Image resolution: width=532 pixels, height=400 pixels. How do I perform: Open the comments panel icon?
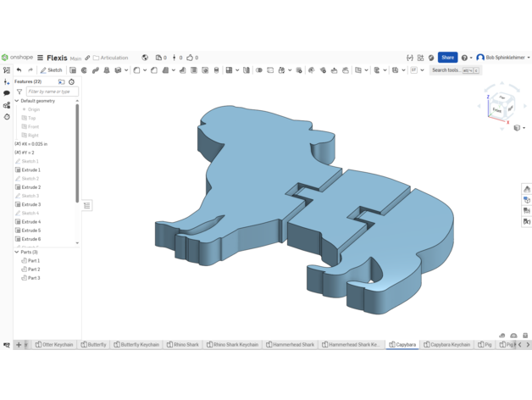(x=7, y=93)
